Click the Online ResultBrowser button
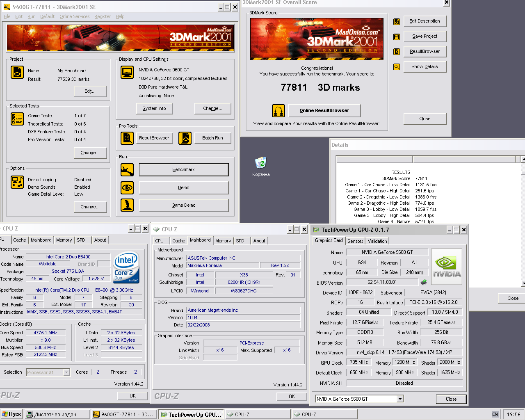 pos(324,111)
